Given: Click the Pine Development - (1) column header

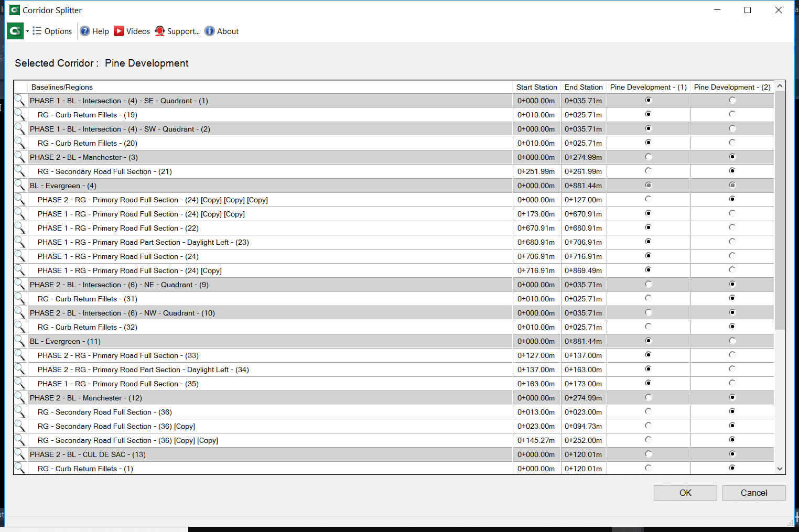Looking at the screenshot, I should click(649, 87).
